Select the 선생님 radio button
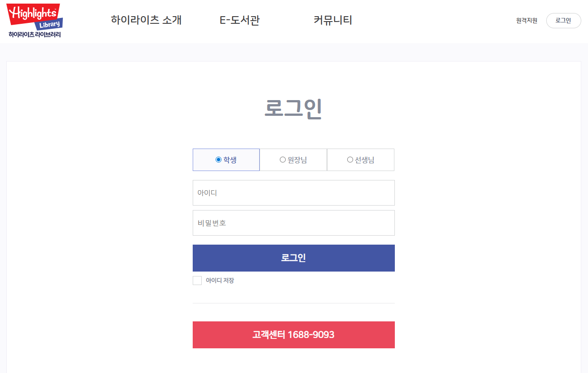 [350, 159]
